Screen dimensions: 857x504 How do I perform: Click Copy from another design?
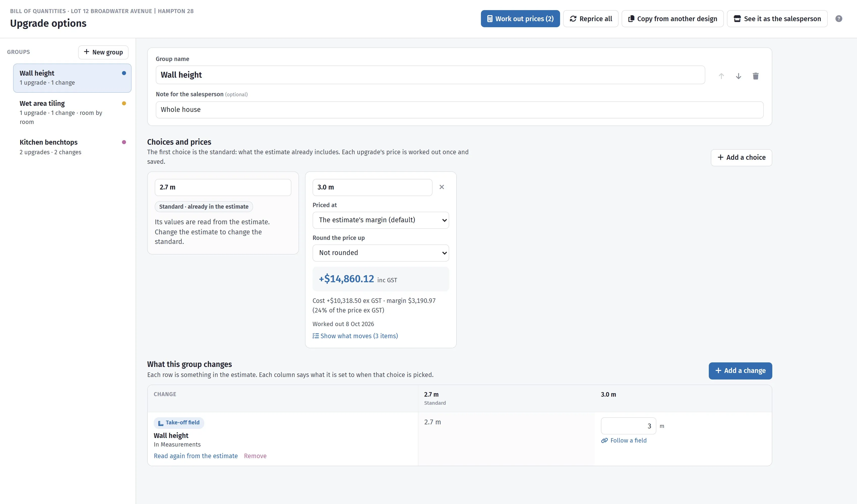(672, 19)
